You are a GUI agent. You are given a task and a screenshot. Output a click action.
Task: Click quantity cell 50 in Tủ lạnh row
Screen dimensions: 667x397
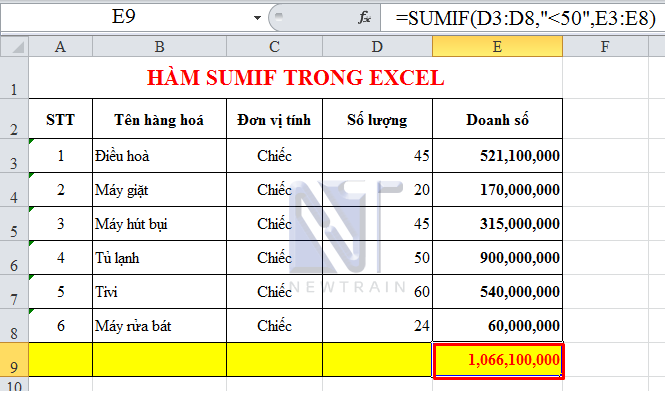[377, 258]
